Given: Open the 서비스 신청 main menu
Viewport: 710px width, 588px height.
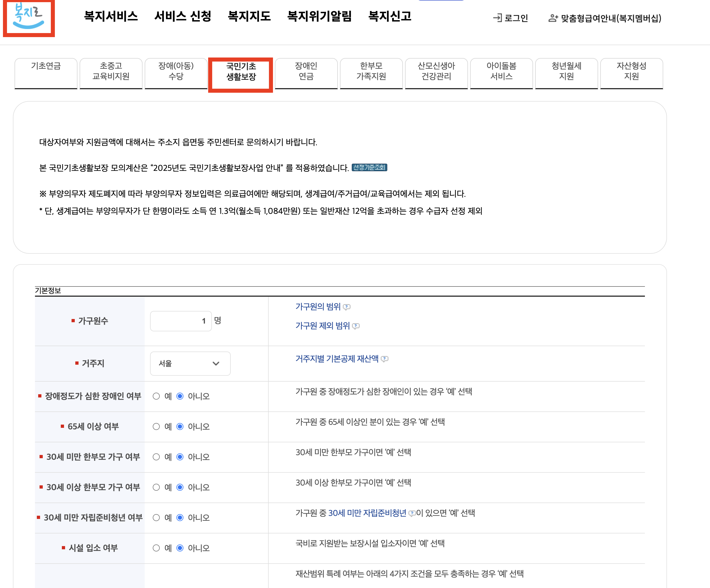Looking at the screenshot, I should [183, 16].
